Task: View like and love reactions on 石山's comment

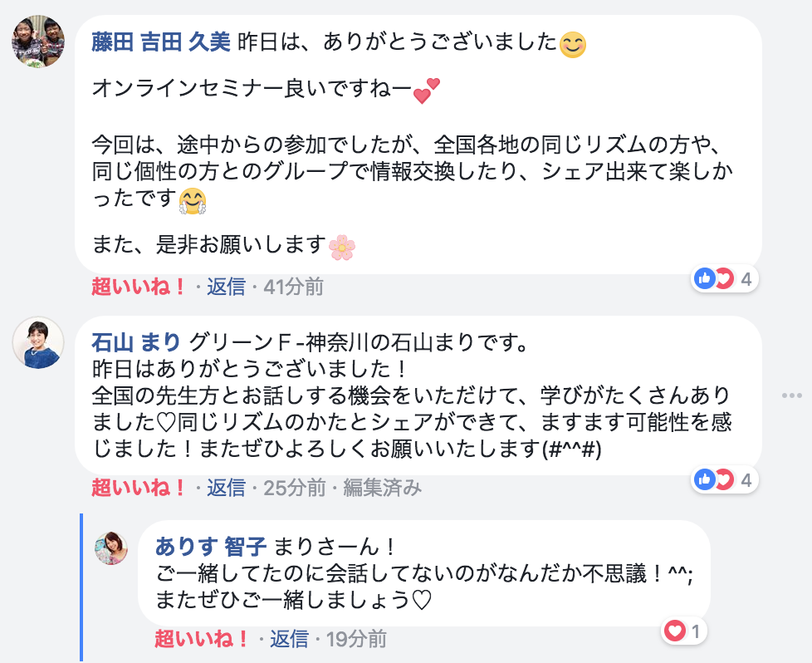Action: click(724, 479)
